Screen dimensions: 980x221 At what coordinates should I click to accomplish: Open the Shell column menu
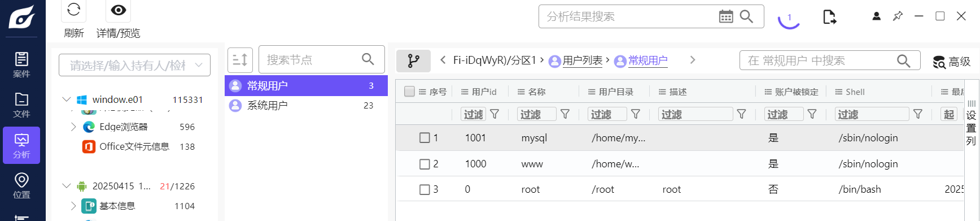click(838, 92)
